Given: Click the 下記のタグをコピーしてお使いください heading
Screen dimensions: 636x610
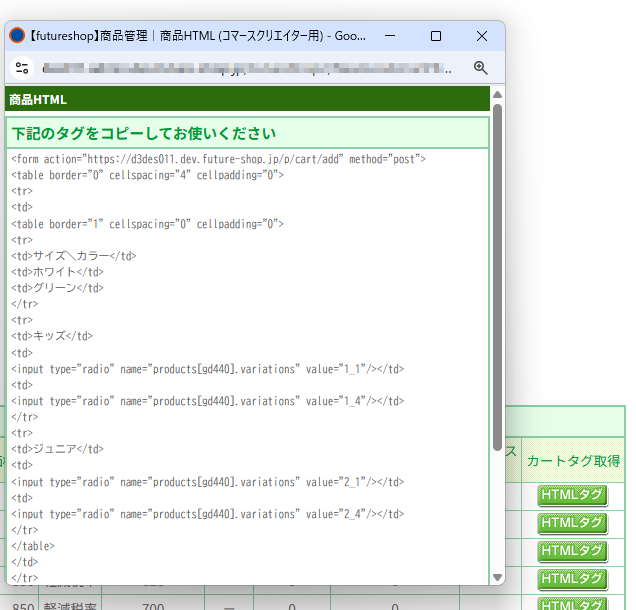Looking at the screenshot, I should point(144,133).
